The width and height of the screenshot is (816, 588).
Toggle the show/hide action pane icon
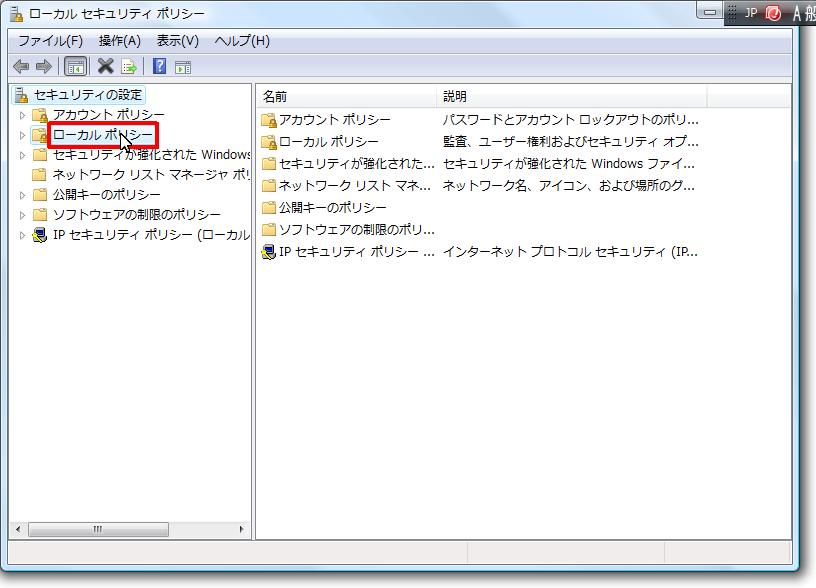(x=183, y=67)
